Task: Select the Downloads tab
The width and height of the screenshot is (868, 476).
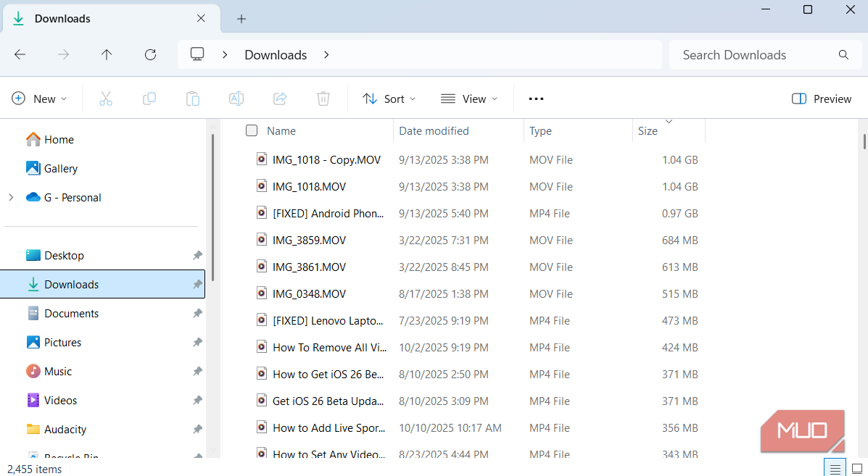Action: pyautogui.click(x=111, y=18)
